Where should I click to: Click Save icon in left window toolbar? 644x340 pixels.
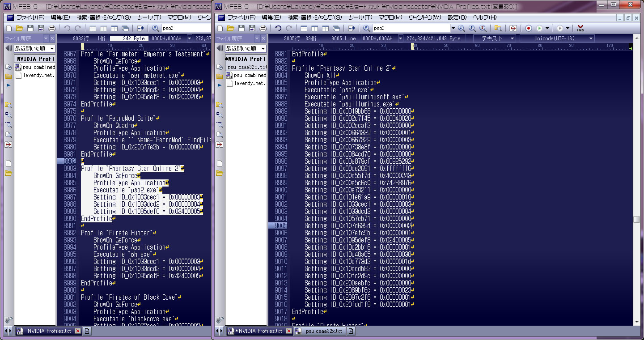coord(30,28)
